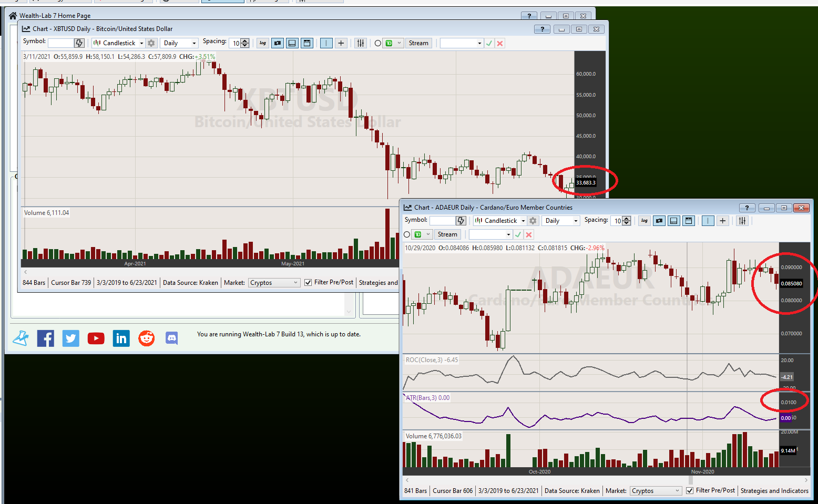Open the Reddit link on Home Page
The height and width of the screenshot is (504, 818).
[147, 338]
